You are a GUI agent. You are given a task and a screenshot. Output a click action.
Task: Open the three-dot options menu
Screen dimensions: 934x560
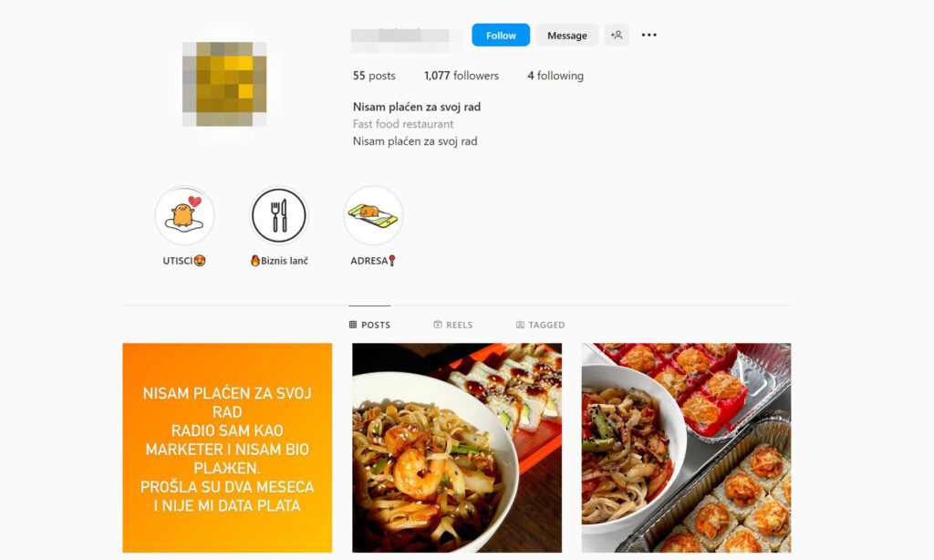[649, 36]
